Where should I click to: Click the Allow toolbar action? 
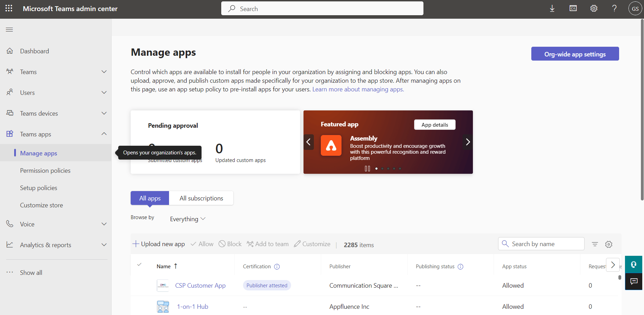pos(202,244)
